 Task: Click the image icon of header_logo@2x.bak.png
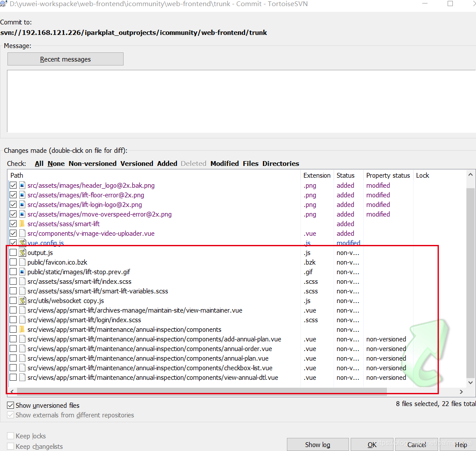pos(22,185)
